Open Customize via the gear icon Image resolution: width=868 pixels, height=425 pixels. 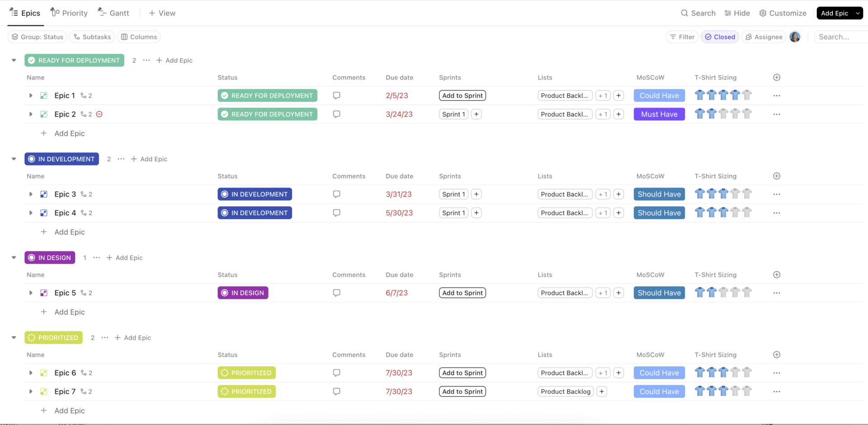click(x=762, y=13)
